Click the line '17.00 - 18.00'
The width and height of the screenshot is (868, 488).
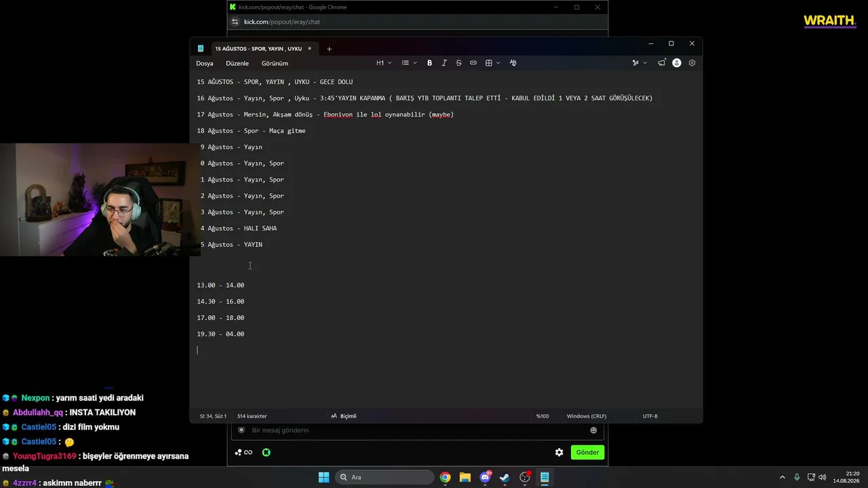coord(220,318)
